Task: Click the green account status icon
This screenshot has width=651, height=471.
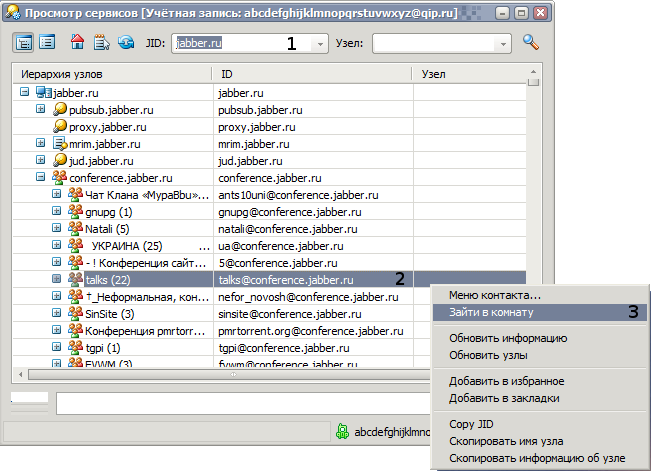Action: [342, 432]
